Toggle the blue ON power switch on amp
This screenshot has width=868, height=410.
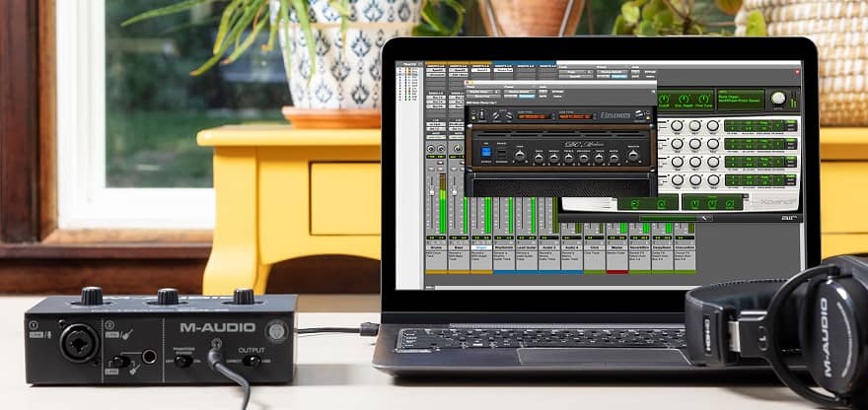click(x=486, y=153)
